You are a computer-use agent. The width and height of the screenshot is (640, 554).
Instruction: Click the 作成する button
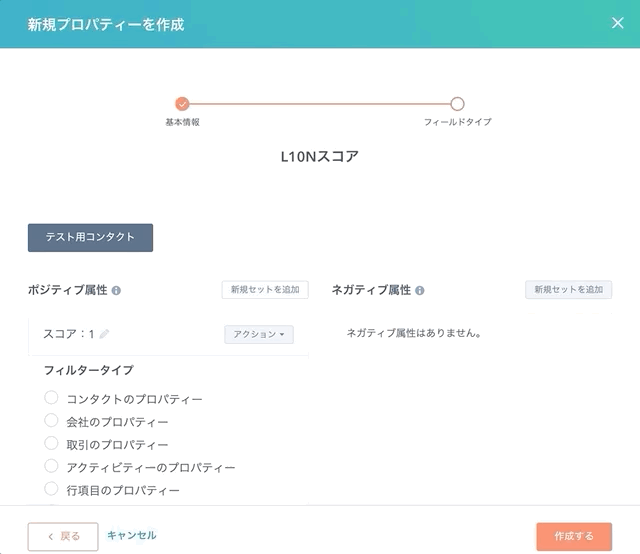tap(574, 536)
